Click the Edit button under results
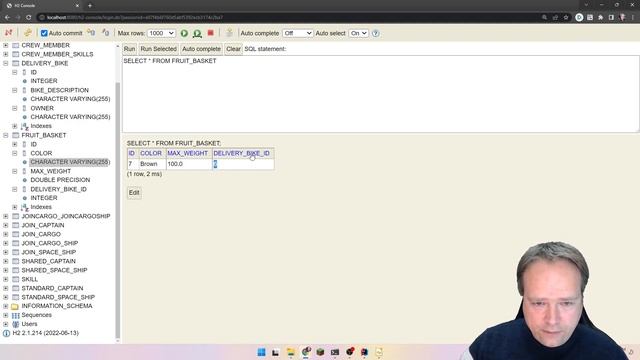 [134, 193]
